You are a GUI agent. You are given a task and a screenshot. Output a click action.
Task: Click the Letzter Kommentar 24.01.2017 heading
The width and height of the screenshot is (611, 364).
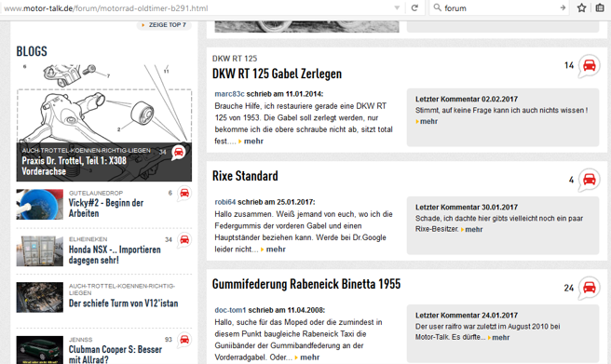pyautogui.click(x=467, y=316)
